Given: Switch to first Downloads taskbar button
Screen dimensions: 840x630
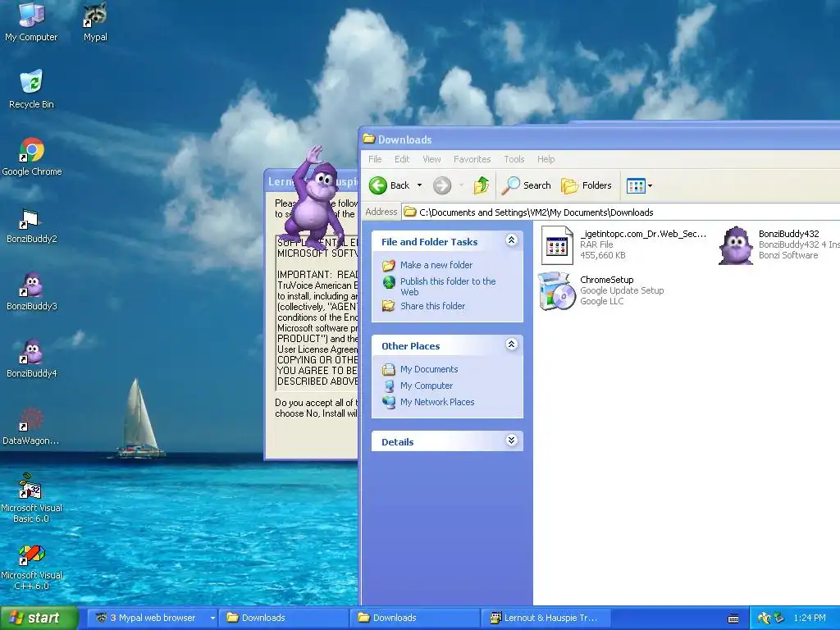Looking at the screenshot, I should coord(284,618).
